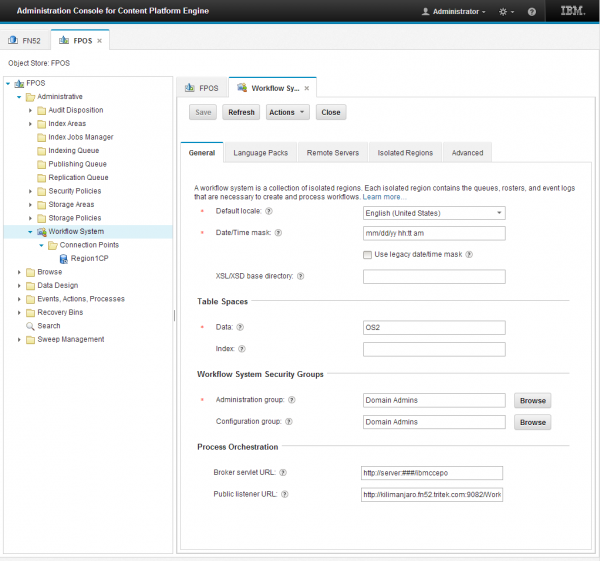Expand the Security Policies node
600x561 pixels.
(x=30, y=191)
